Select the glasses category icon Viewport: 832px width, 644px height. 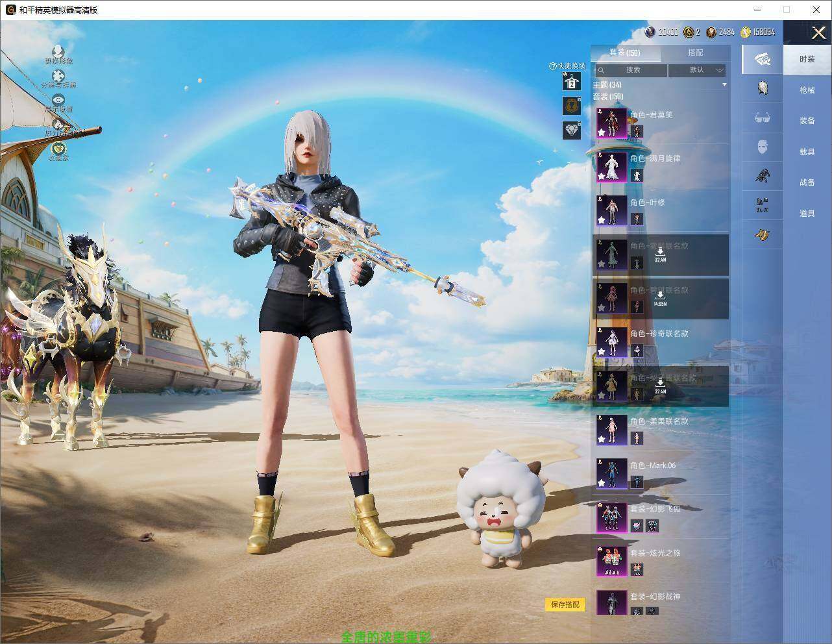pos(763,118)
